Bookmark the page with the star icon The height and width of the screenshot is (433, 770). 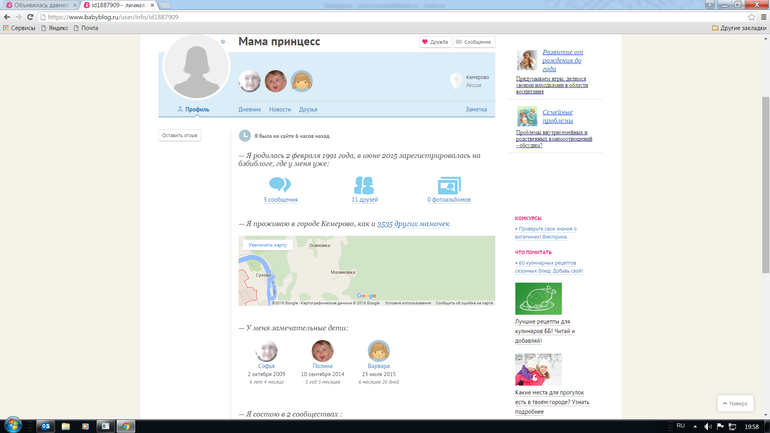pyautogui.click(x=751, y=17)
